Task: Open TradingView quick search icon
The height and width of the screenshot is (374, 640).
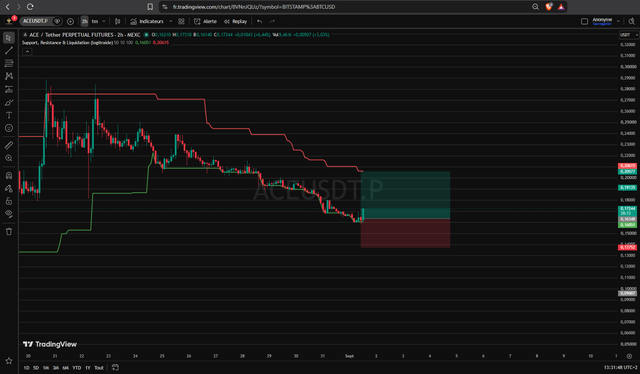Action: (632, 21)
